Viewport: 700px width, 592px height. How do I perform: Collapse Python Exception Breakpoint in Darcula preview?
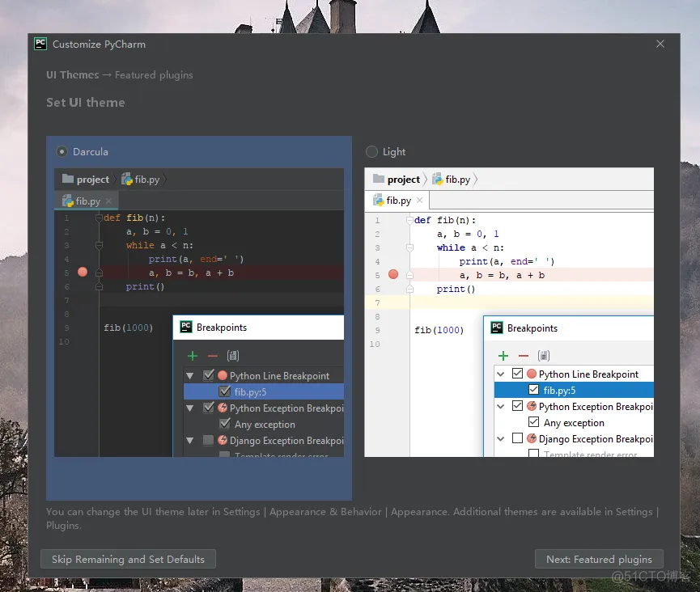189,408
